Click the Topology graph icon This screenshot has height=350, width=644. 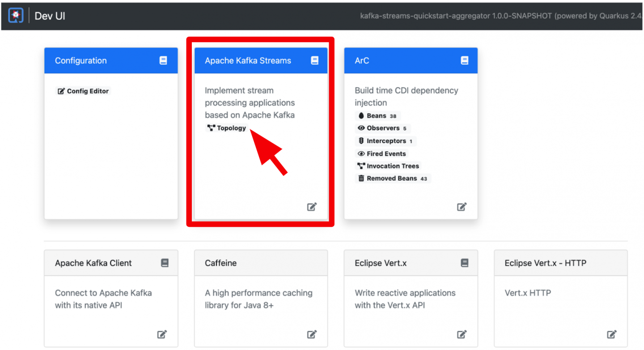211,128
